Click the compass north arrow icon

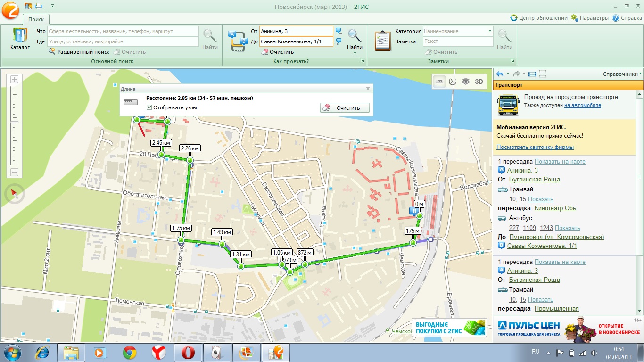(x=14, y=194)
